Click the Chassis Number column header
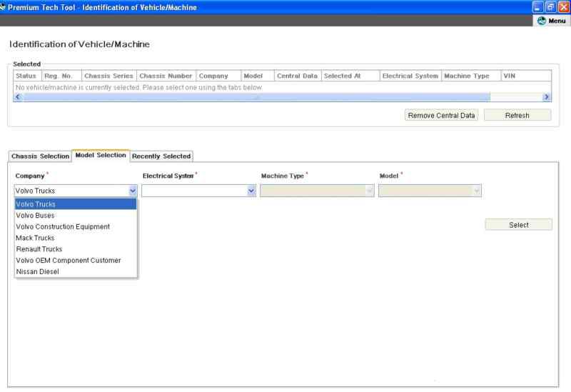 pyautogui.click(x=166, y=76)
